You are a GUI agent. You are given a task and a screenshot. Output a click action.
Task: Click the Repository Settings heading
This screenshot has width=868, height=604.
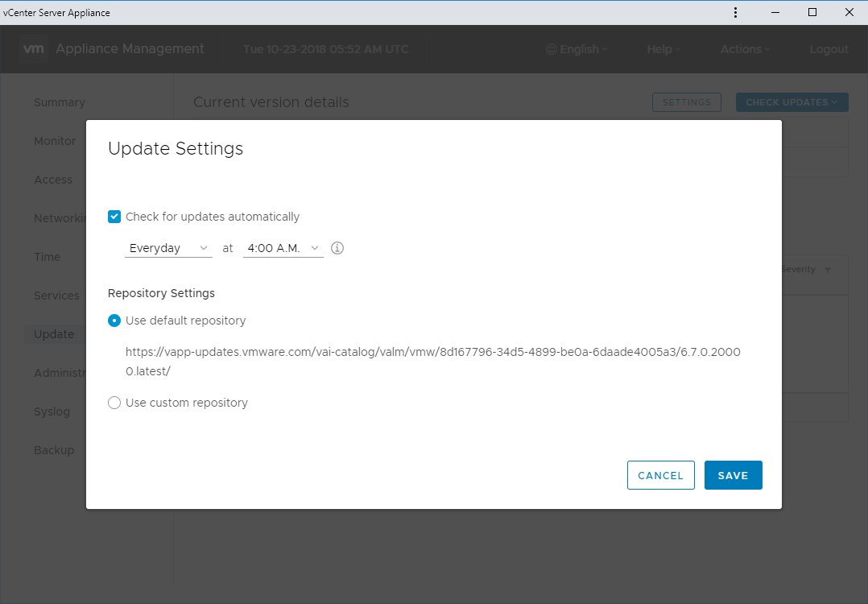161,293
